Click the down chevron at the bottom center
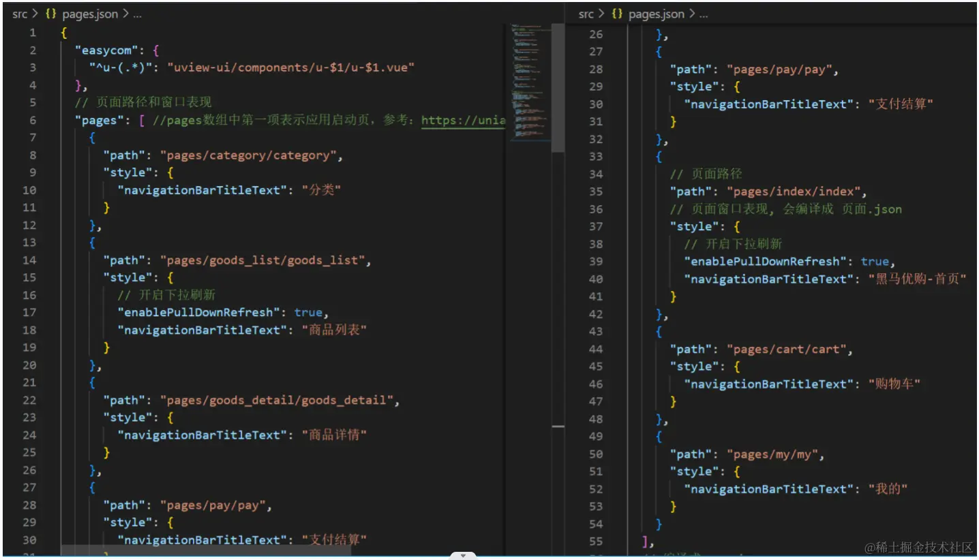The height and width of the screenshot is (560, 979). pos(463,555)
